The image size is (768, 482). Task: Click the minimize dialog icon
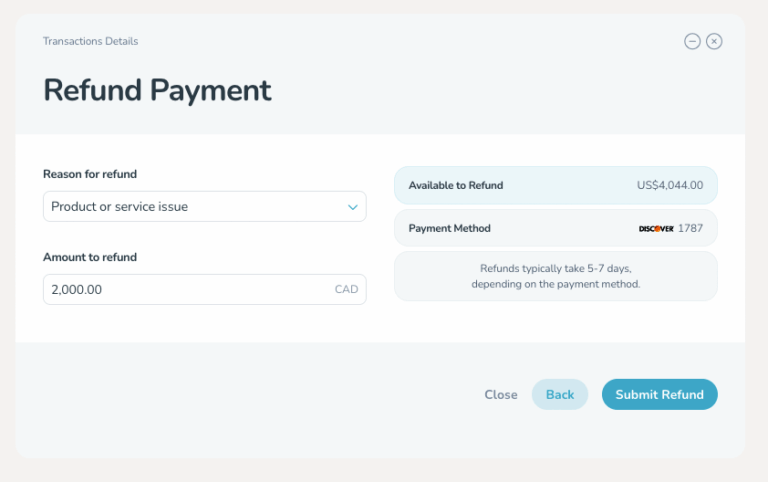click(x=692, y=41)
